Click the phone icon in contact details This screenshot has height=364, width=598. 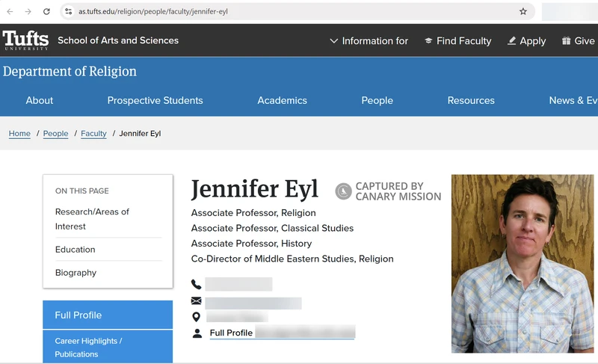(x=197, y=284)
